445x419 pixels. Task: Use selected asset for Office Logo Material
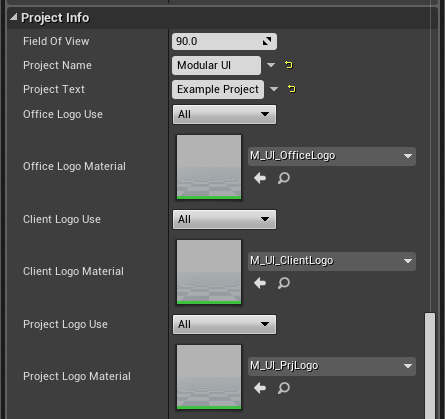260,178
